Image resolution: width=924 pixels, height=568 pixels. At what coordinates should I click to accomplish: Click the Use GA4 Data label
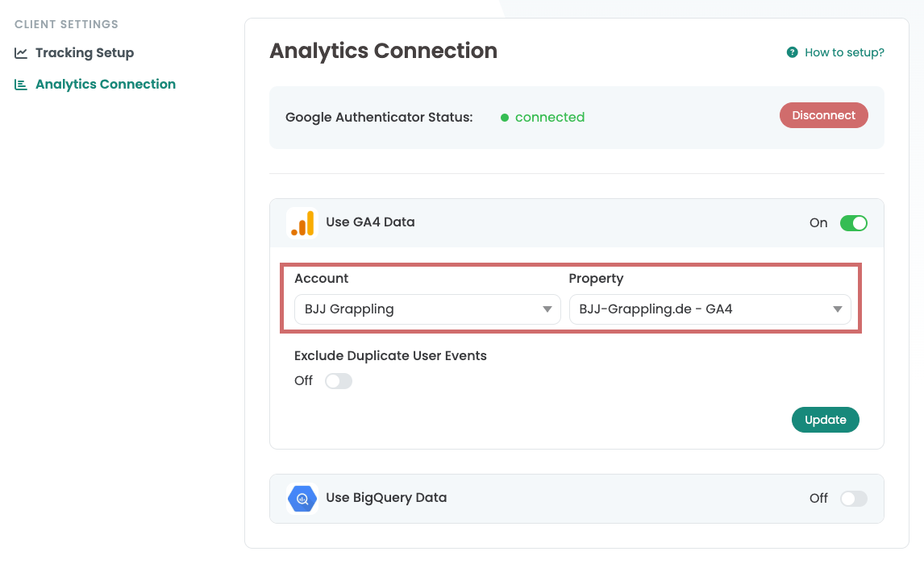370,222
